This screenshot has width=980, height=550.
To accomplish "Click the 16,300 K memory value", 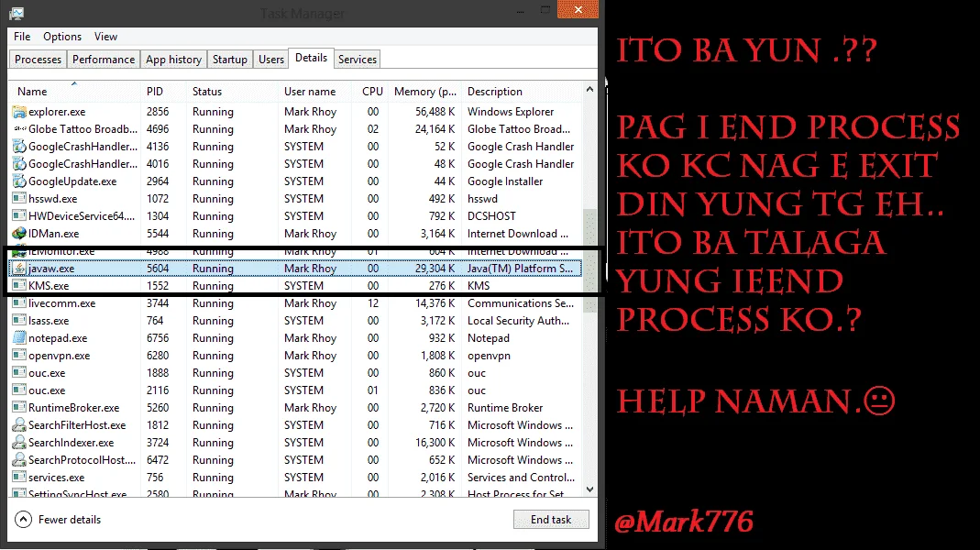I will coord(435,443).
